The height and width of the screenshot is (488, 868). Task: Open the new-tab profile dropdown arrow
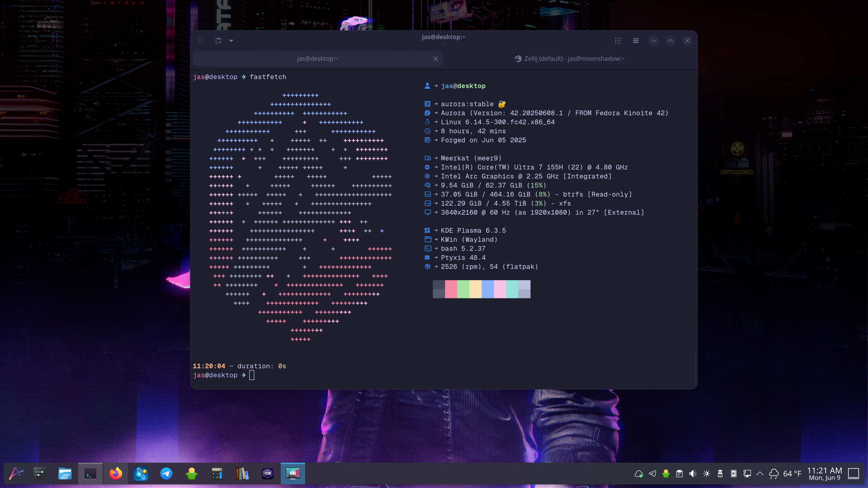click(231, 41)
